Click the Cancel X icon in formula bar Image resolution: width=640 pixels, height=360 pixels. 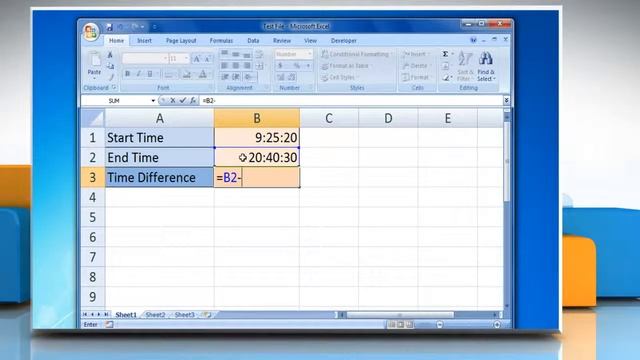(173, 100)
